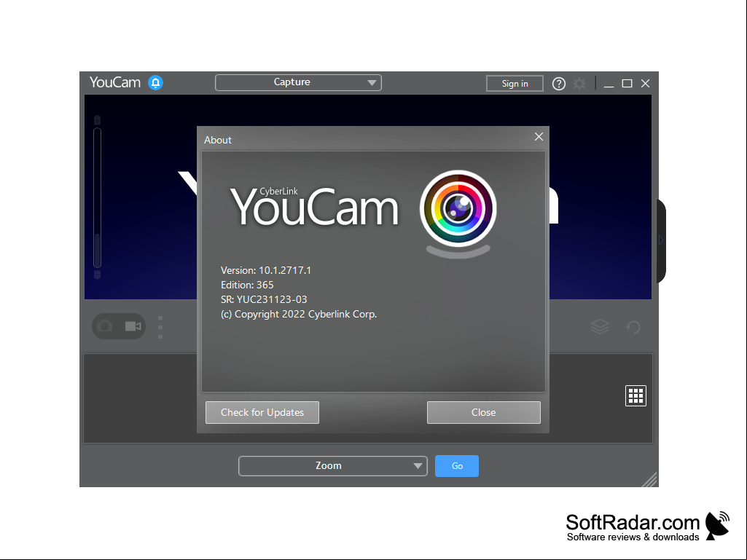Close the YouCam main window

point(645,84)
